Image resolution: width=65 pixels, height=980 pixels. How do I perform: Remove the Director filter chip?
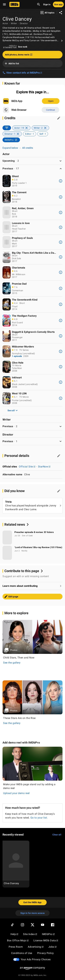pos(18,134)
